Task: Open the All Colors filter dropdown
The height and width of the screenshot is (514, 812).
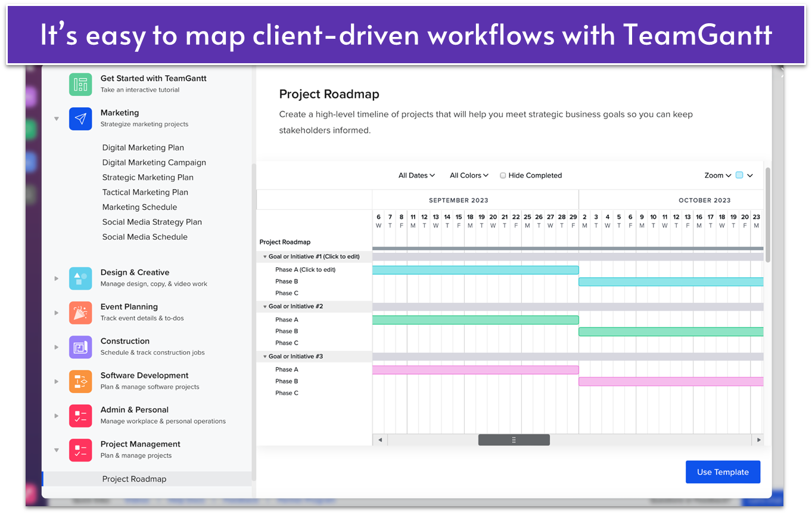Action: (469, 175)
